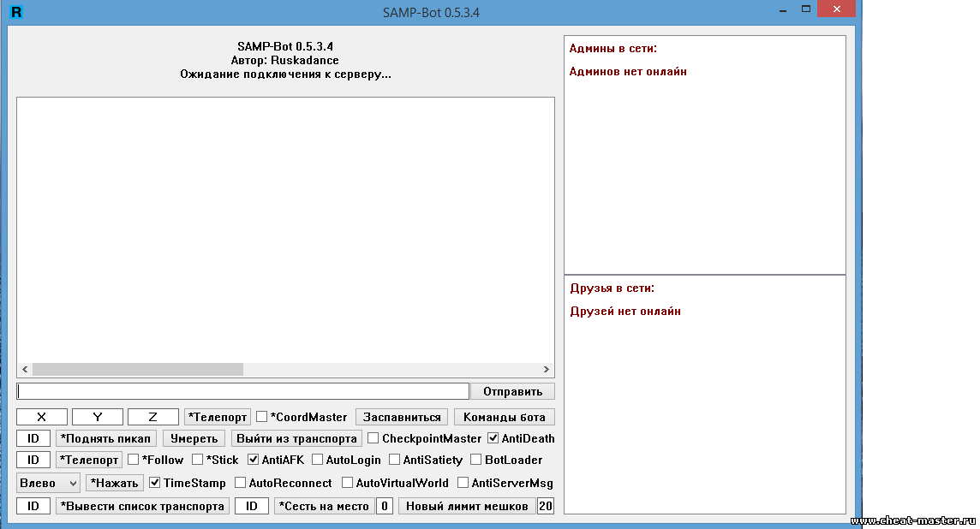Click the Умереть button
The height and width of the screenshot is (529, 980).
pos(194,438)
